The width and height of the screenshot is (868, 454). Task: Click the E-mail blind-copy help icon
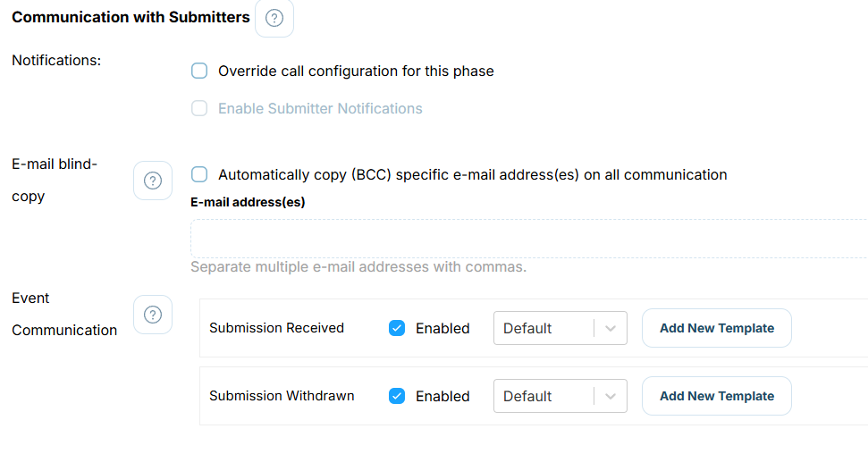click(x=153, y=181)
